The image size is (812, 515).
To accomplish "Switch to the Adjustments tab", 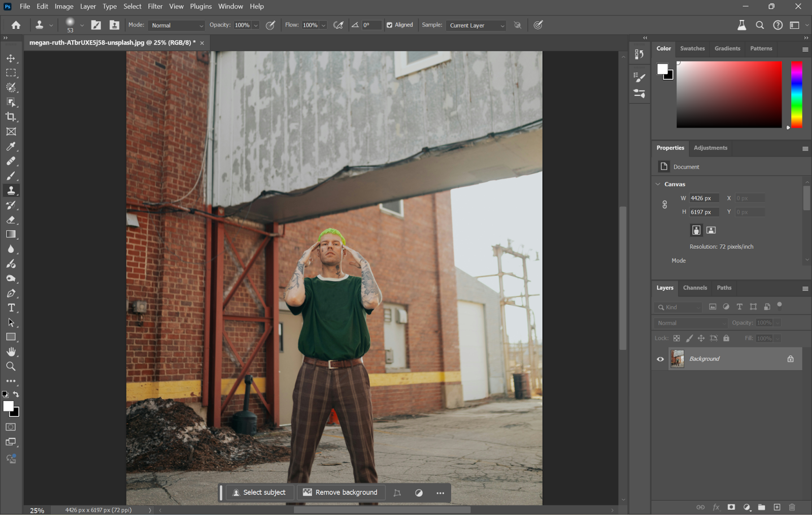I will click(x=710, y=148).
